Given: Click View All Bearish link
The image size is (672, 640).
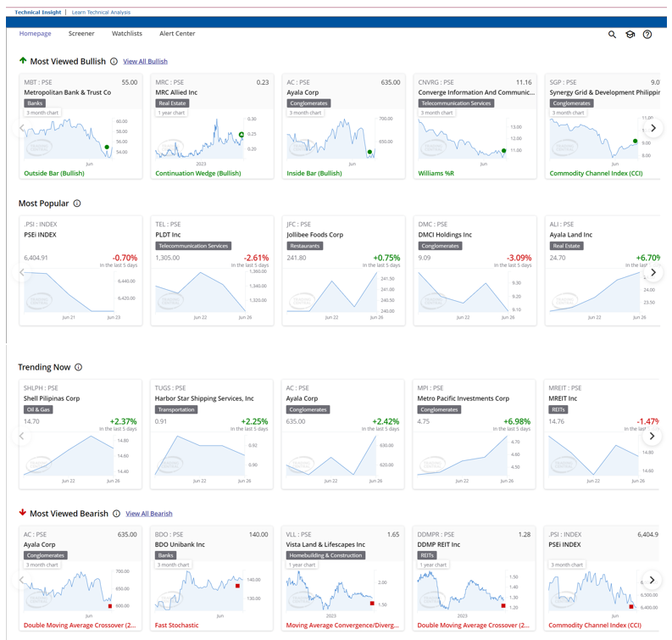Looking at the screenshot, I should click(149, 514).
